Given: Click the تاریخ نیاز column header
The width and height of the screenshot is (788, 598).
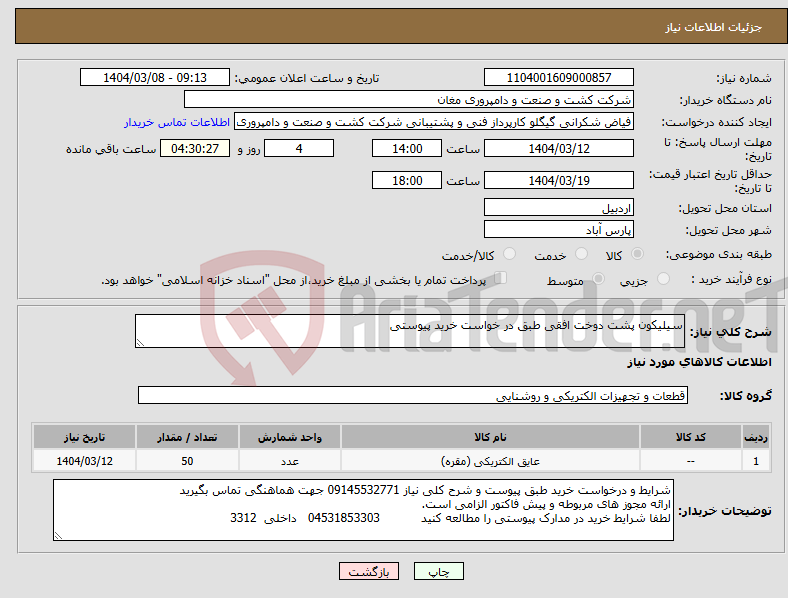Looking at the screenshot, I should 84,437.
